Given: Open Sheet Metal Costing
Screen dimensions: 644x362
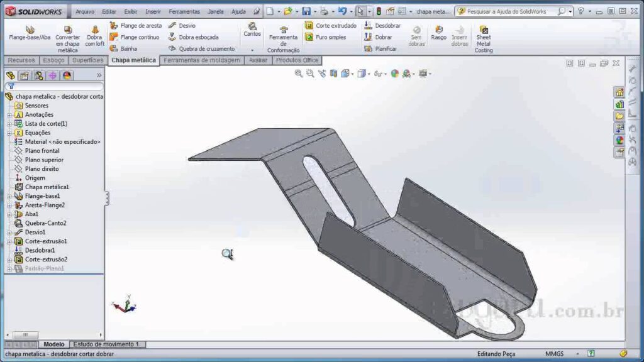Looking at the screenshot, I should (483, 39).
